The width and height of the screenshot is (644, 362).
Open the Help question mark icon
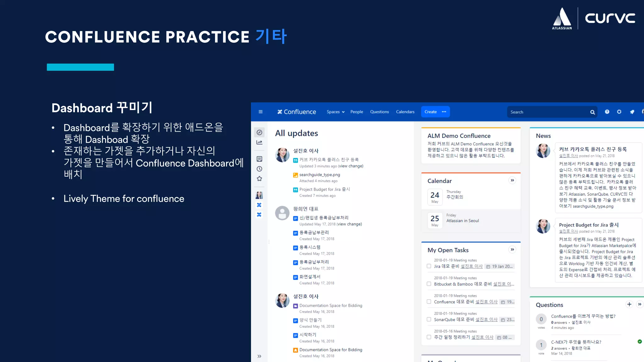(607, 112)
